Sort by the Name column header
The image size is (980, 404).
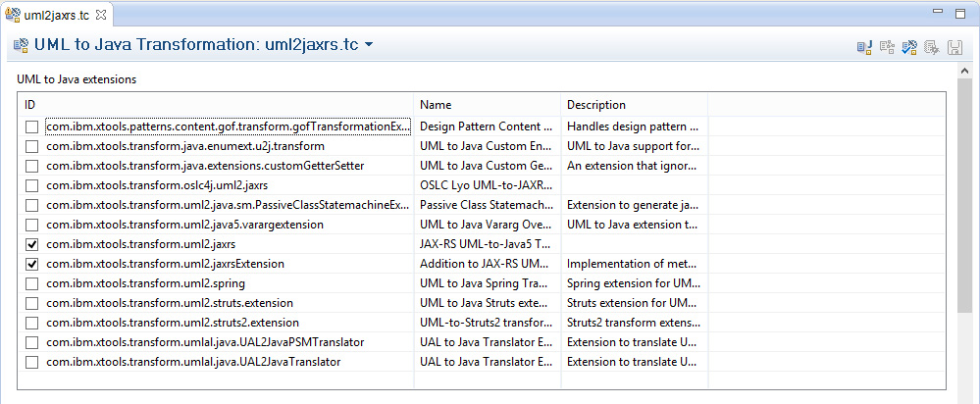[488, 105]
